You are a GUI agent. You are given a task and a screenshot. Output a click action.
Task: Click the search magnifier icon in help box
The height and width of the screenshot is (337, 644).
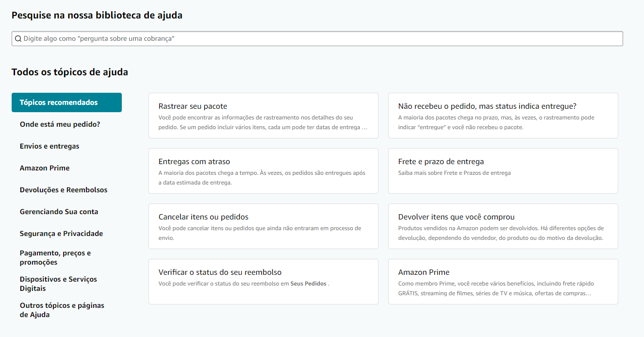18,39
